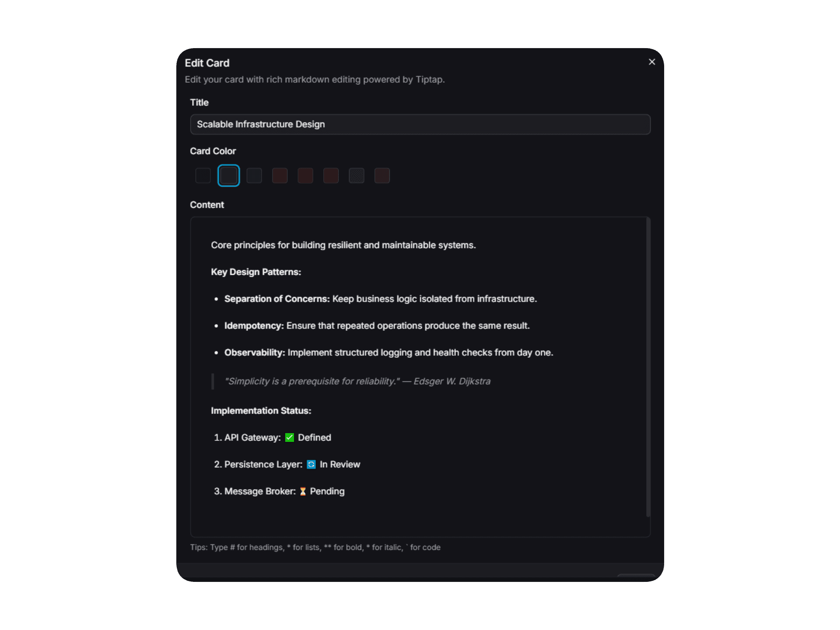This screenshot has height=630, width=840.
Task: Click the "Message Broker" numbered entry
Action: click(260, 491)
